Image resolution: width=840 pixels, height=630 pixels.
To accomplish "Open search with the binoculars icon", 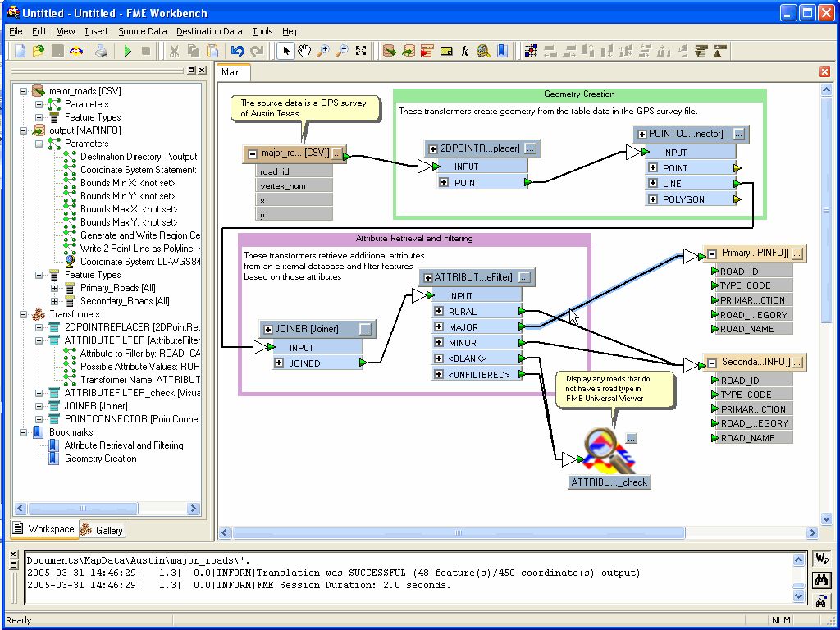I will tap(821, 580).
